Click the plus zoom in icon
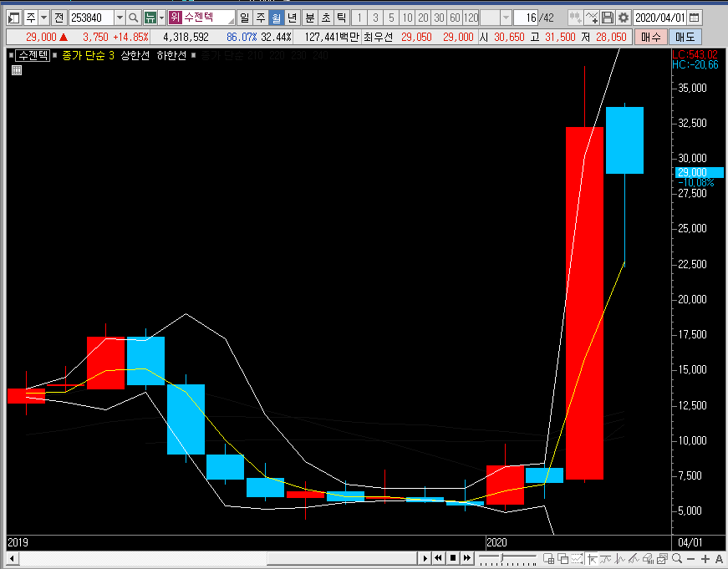Screen dimensions: 728x569 (x=705, y=558)
